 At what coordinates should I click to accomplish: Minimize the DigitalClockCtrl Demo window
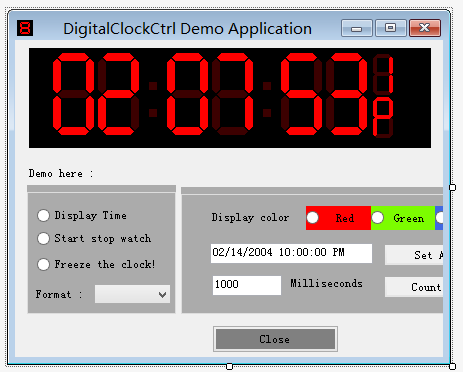click(x=357, y=28)
